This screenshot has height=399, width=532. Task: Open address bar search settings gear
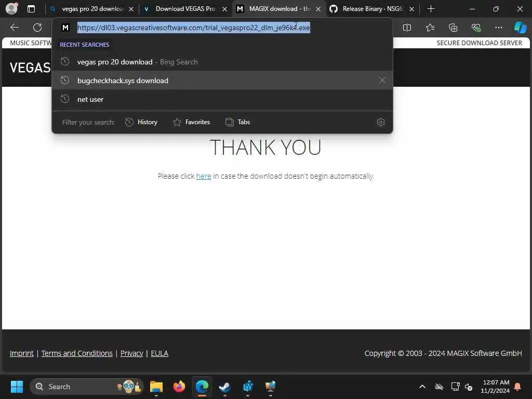[381, 122]
